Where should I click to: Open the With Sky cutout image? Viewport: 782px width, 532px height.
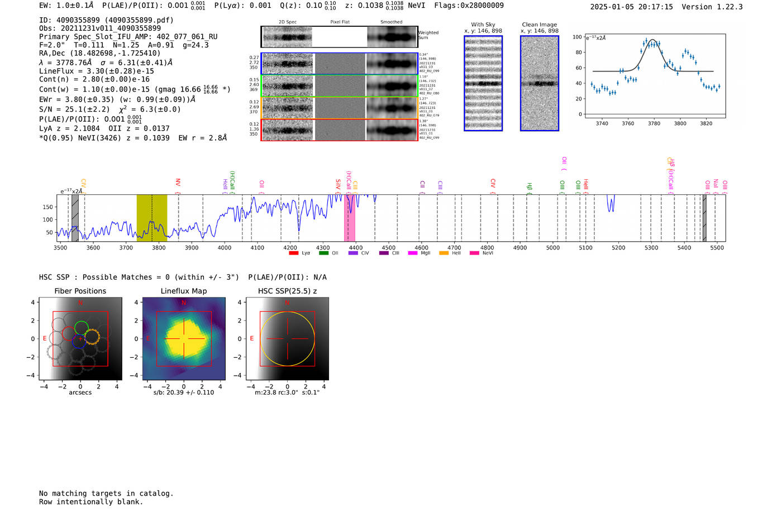click(x=483, y=83)
